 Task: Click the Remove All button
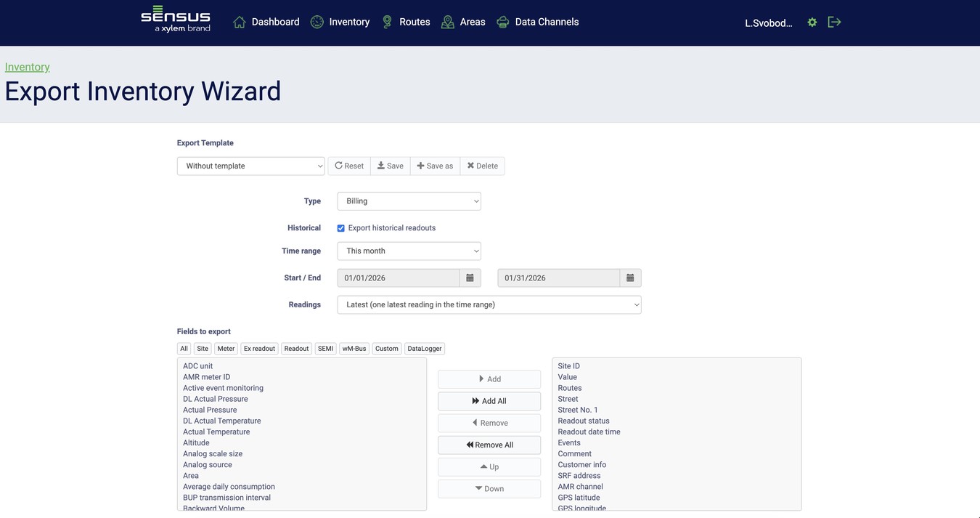(489, 445)
